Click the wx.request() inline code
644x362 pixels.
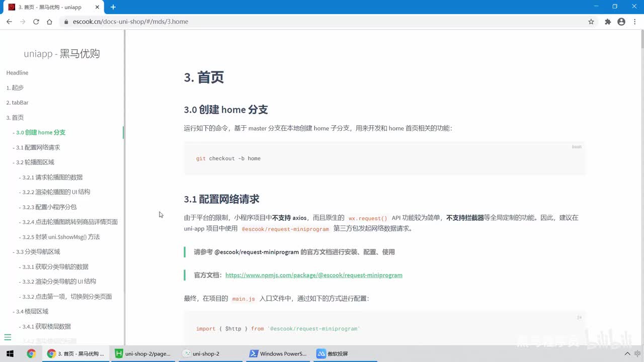pyautogui.click(x=368, y=218)
